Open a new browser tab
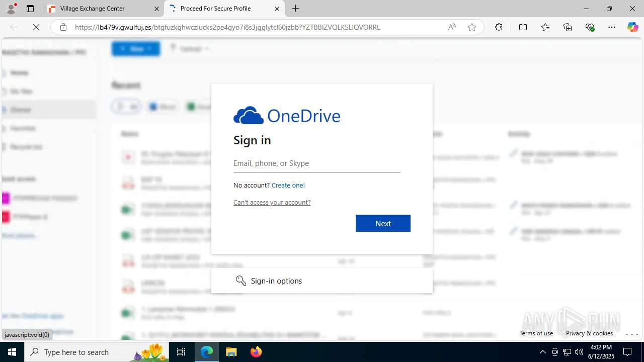Screen dimensions: 644x362 296,9
